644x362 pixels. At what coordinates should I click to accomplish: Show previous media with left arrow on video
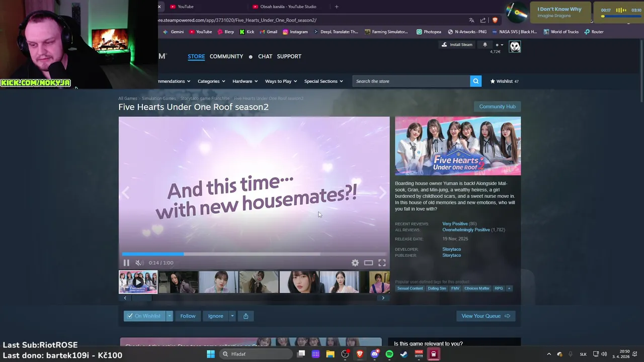tap(125, 193)
